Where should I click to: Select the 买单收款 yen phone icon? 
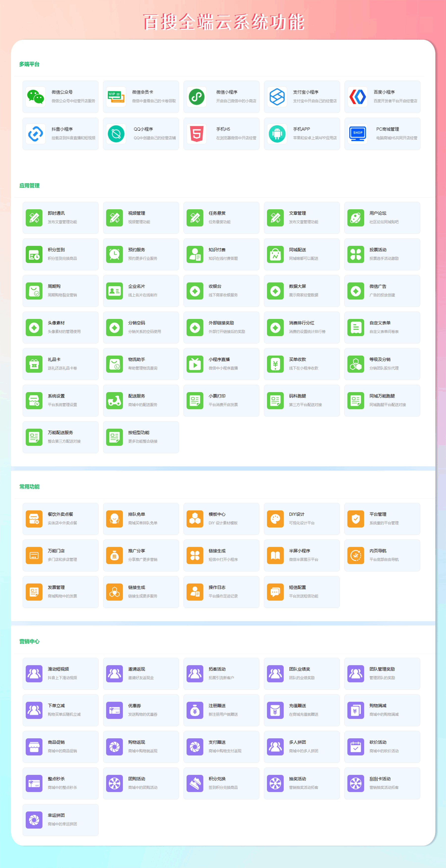pyautogui.click(x=275, y=364)
